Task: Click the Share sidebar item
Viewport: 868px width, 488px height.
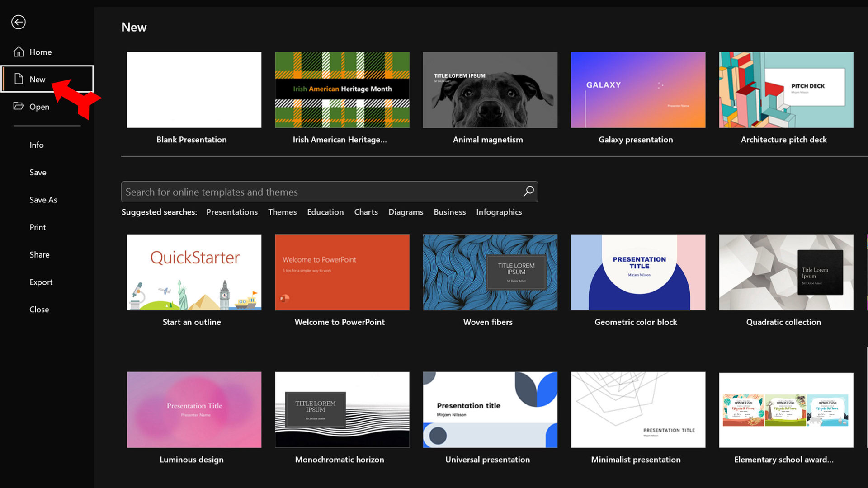Action: point(39,255)
